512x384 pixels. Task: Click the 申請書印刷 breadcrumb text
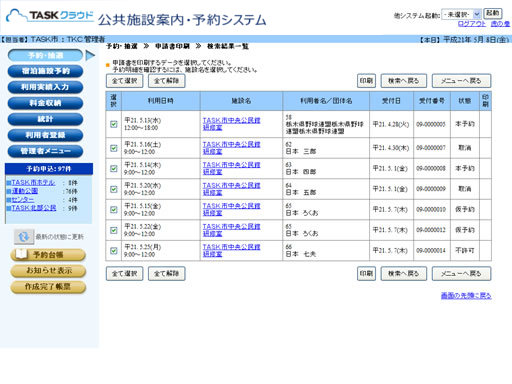click(x=172, y=46)
